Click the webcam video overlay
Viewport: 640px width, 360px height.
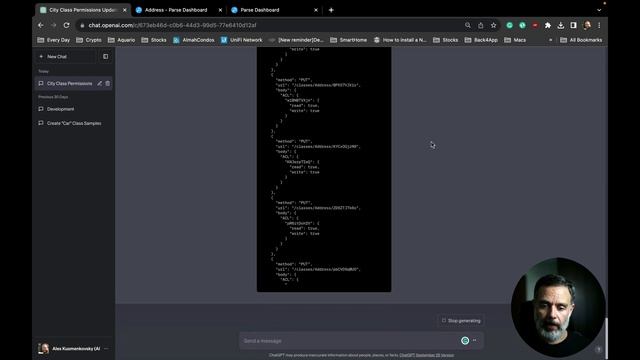(558, 307)
